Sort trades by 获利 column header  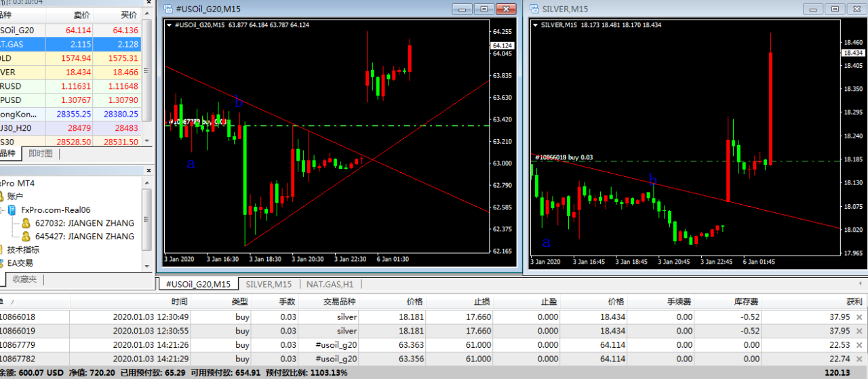click(814, 301)
